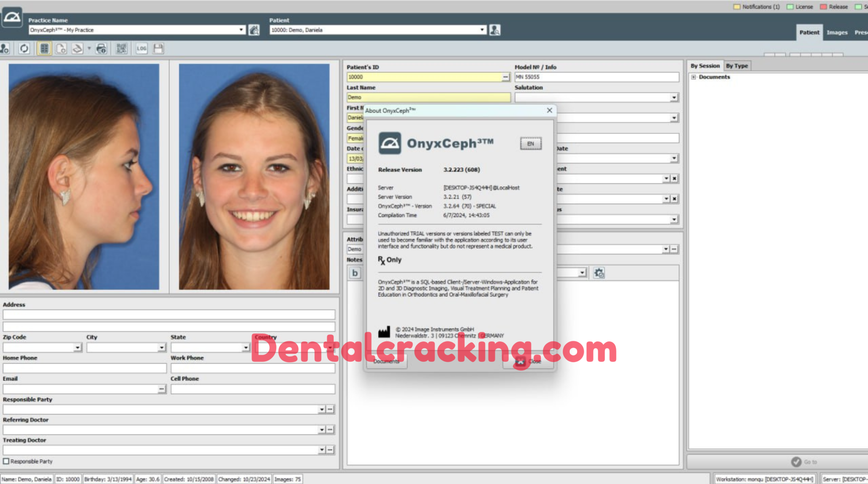
Task: Click the Notifications (1) indicator
Action: 757,7
